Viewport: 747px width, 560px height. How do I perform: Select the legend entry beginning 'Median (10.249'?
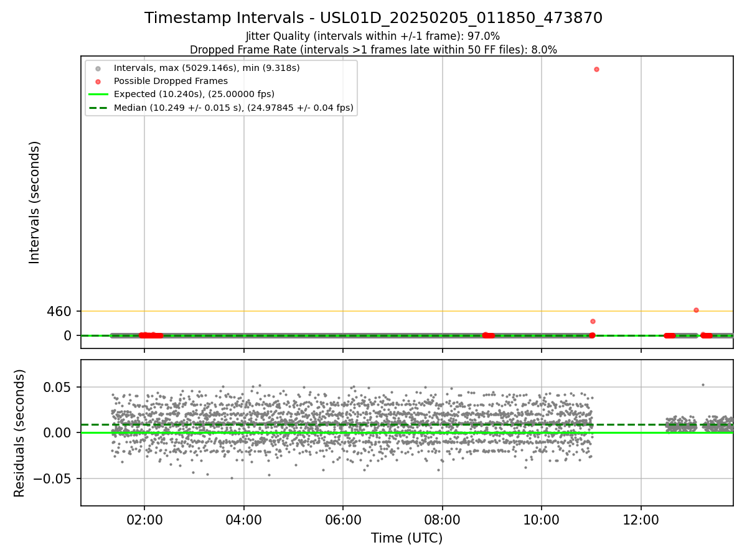pos(233,108)
